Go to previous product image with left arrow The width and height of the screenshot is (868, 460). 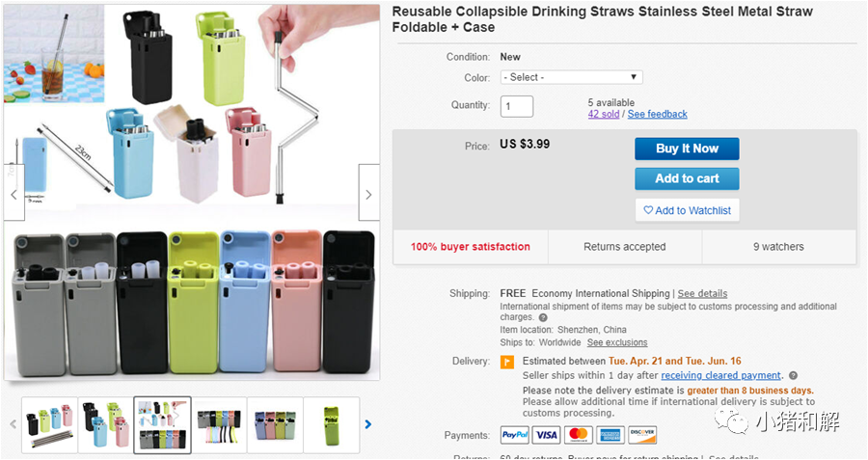point(14,193)
